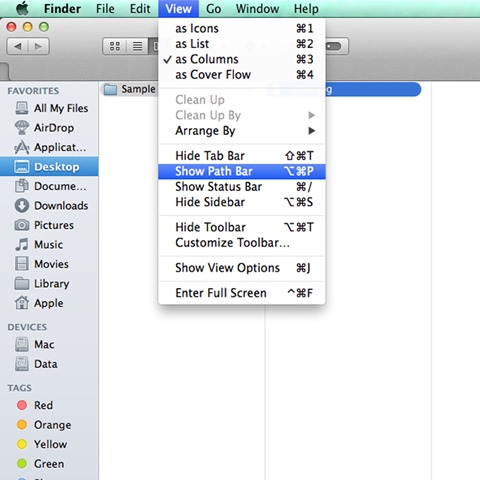The width and height of the screenshot is (480, 480).
Task: Open All My Files in sidebar
Action: (49, 108)
